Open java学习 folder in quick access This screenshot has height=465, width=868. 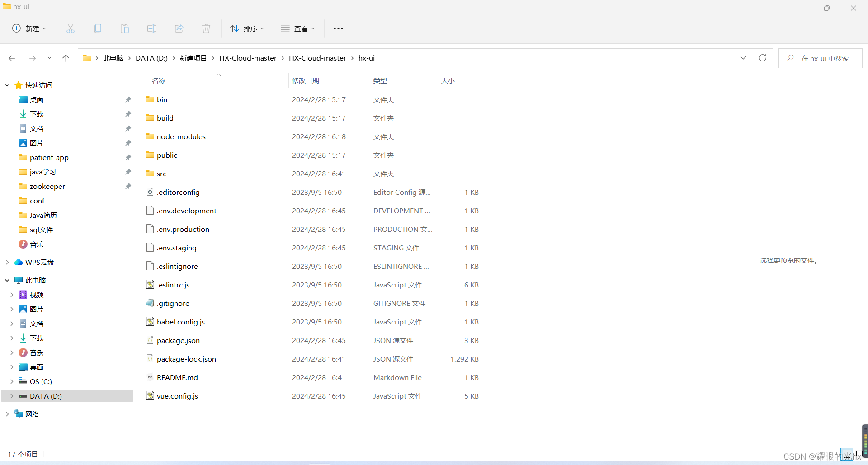(42, 172)
